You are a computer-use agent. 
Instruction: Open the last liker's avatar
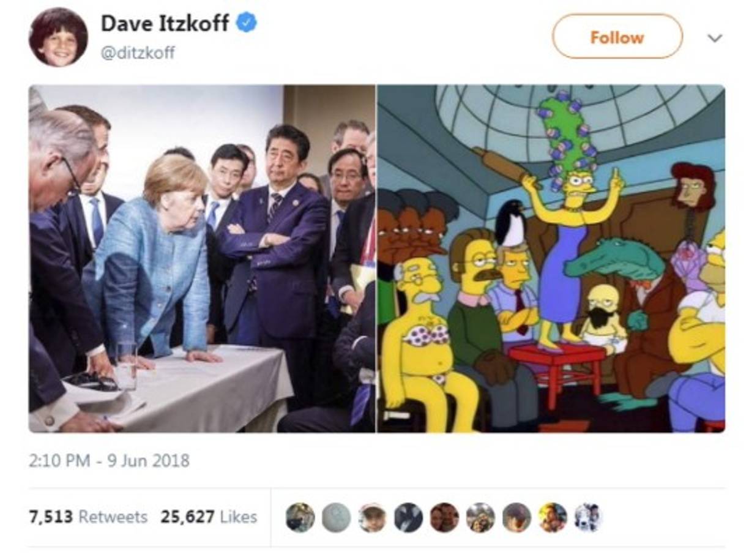(x=589, y=518)
